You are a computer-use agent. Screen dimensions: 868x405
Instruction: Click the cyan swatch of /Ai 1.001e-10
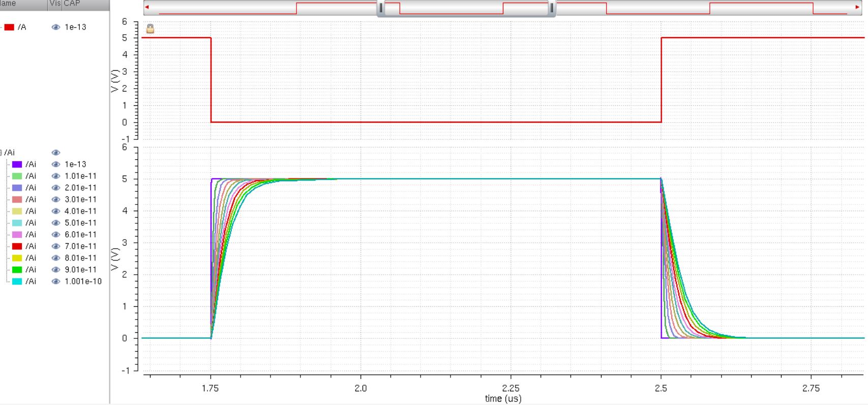(x=17, y=281)
